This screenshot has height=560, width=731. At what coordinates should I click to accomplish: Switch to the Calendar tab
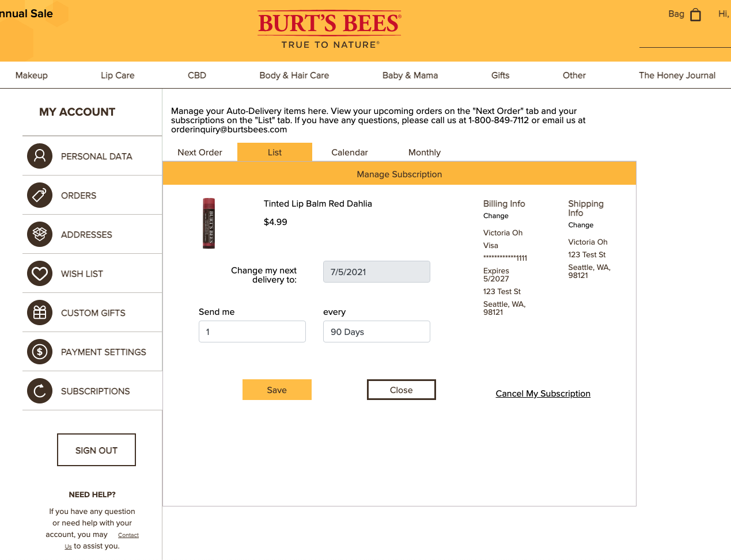(350, 153)
